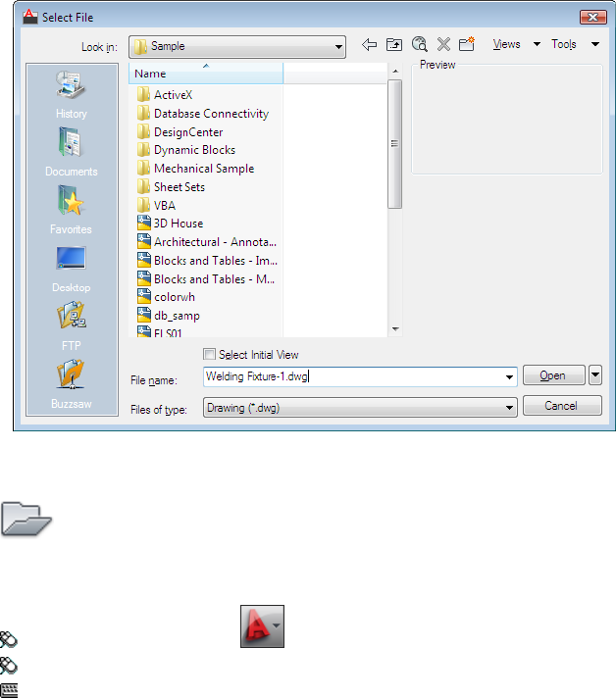Image resolution: width=616 pixels, height=698 pixels.
Task: Open the Sheet Sets folder
Action: 171,187
